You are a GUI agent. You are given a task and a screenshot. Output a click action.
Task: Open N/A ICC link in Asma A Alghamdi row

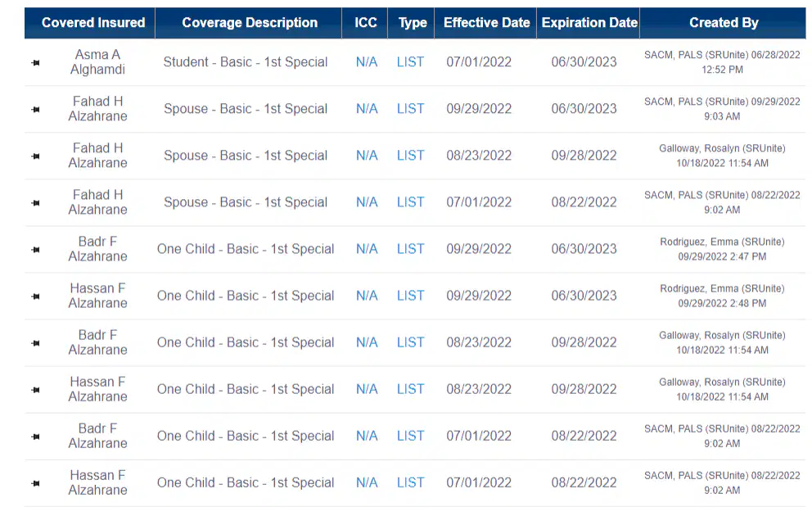[367, 62]
